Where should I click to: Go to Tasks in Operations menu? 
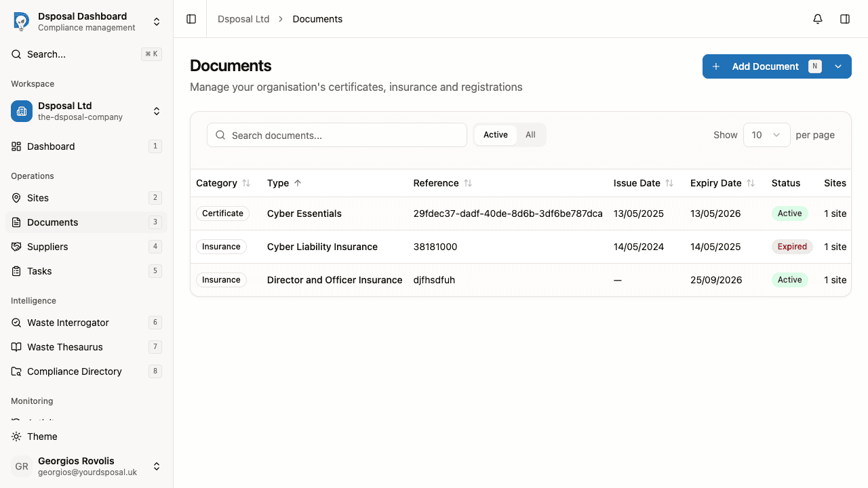click(x=39, y=271)
